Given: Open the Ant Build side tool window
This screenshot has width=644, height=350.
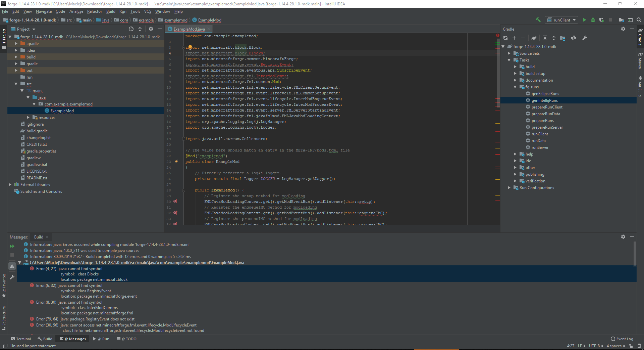Looking at the screenshot, I should tap(640, 86).
